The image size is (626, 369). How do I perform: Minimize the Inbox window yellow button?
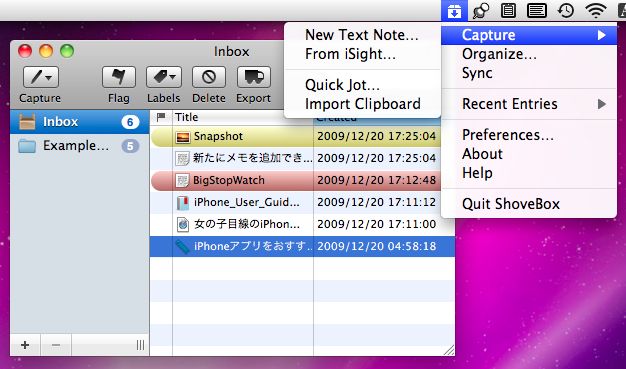point(46,51)
